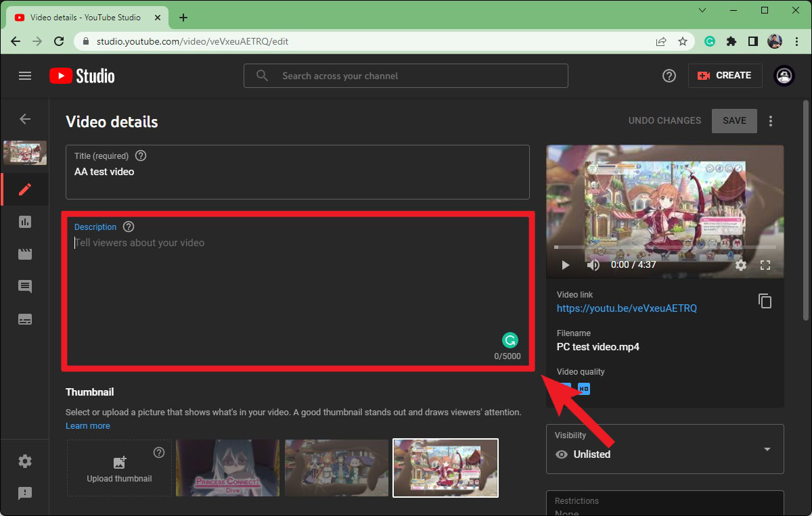Play the video preview
The width and height of the screenshot is (812, 516).
coord(566,265)
